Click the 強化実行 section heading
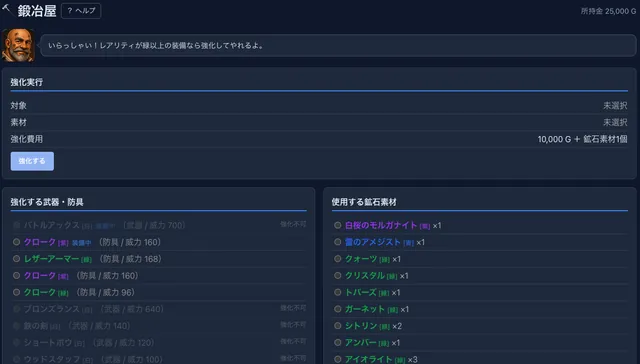640x364 pixels. [x=27, y=82]
